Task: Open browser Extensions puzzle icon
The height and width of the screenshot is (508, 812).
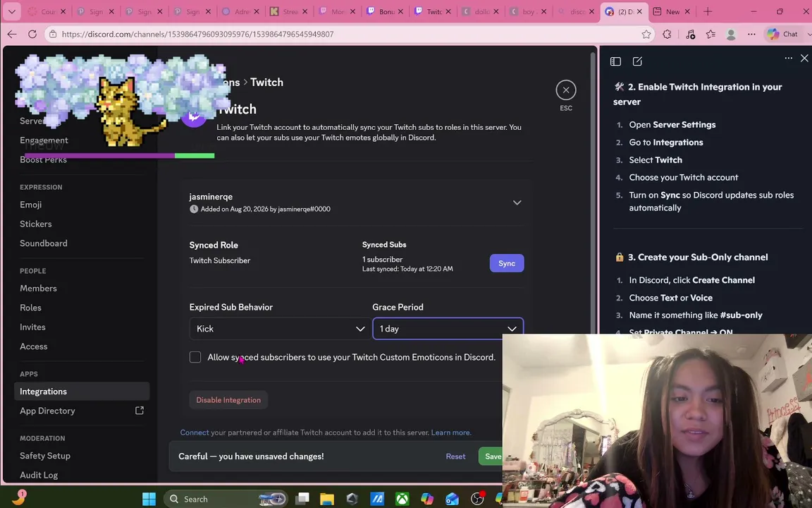Action: [x=667, y=34]
